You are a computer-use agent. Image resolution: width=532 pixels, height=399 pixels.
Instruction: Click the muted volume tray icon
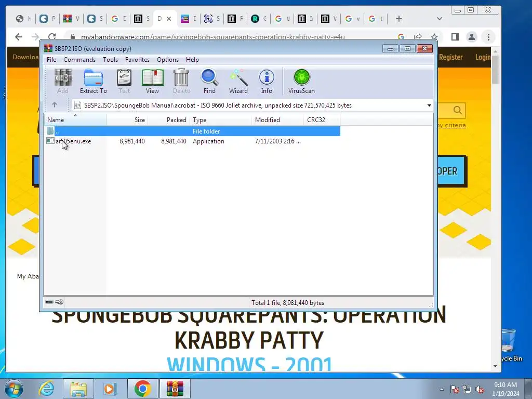click(480, 389)
